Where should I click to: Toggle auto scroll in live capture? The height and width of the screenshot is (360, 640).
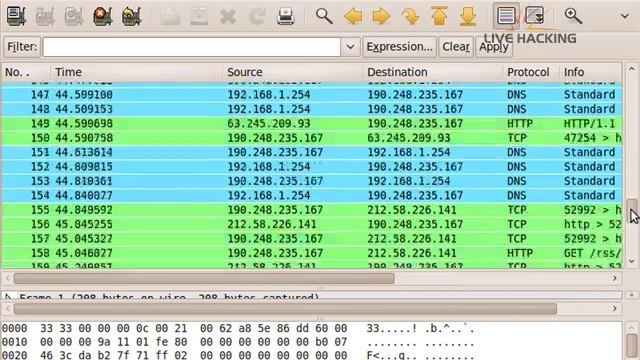click(x=535, y=16)
